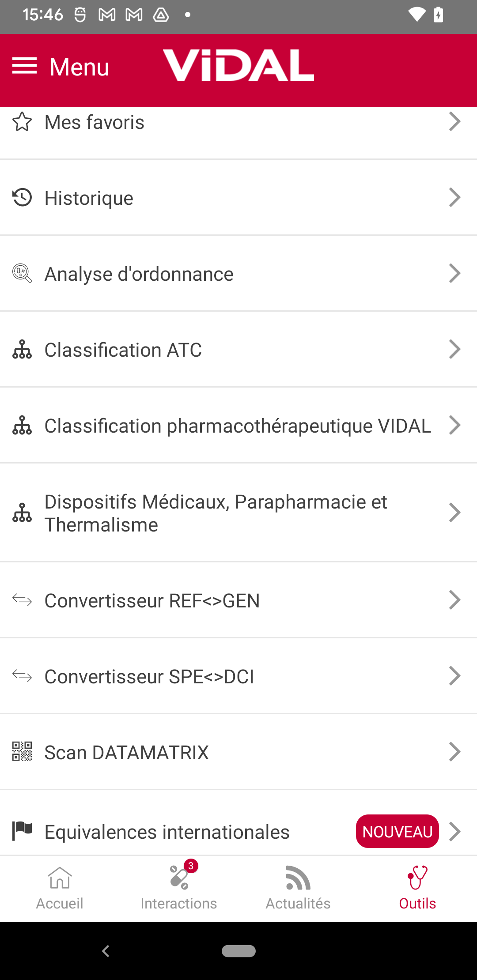This screenshot has width=477, height=980.
Task: Switch to the Accueil tab
Action: (x=60, y=888)
